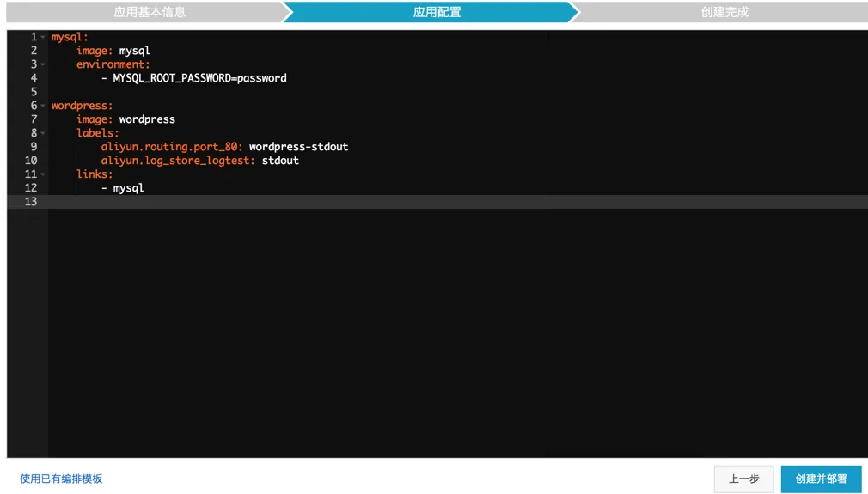Viewport: 868px width, 494px height.
Task: Open the 使用已有编排模板 link
Action: pos(61,479)
